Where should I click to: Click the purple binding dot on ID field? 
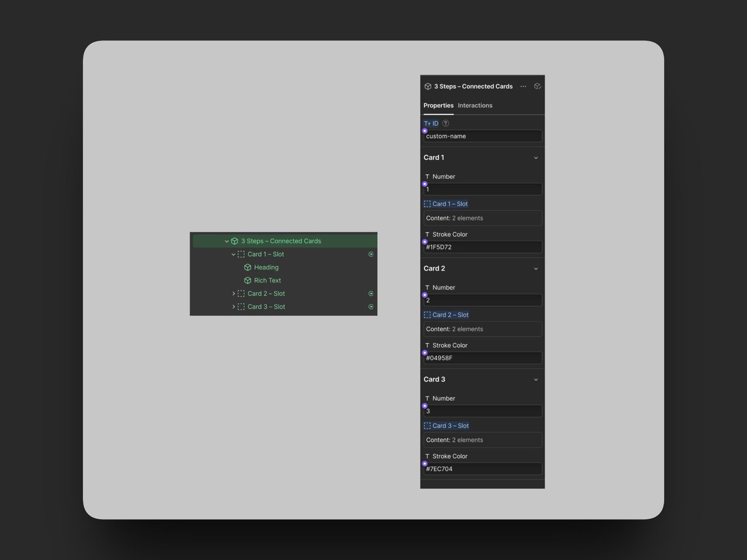pos(425,131)
